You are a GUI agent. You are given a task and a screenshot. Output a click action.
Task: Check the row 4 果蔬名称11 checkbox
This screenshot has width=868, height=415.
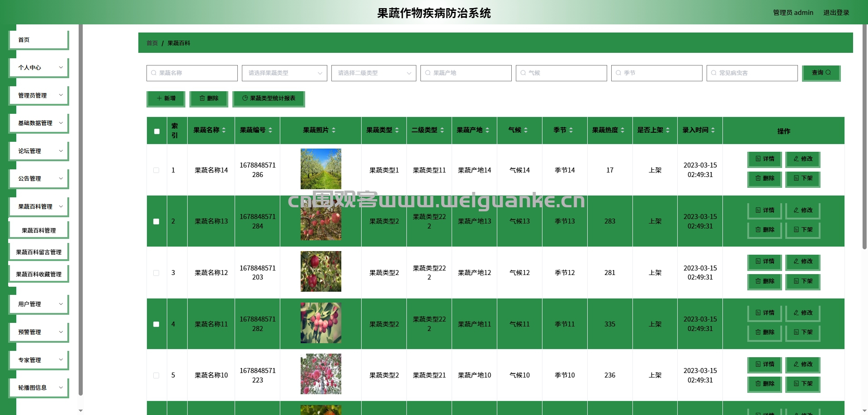tap(156, 324)
